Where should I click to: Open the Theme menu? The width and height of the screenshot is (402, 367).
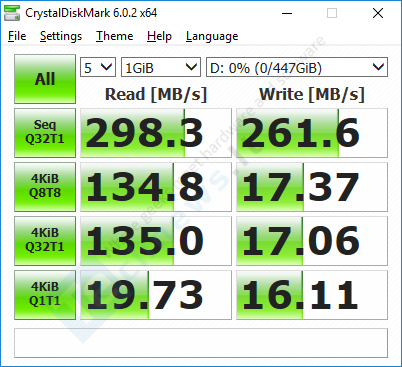coord(114,36)
